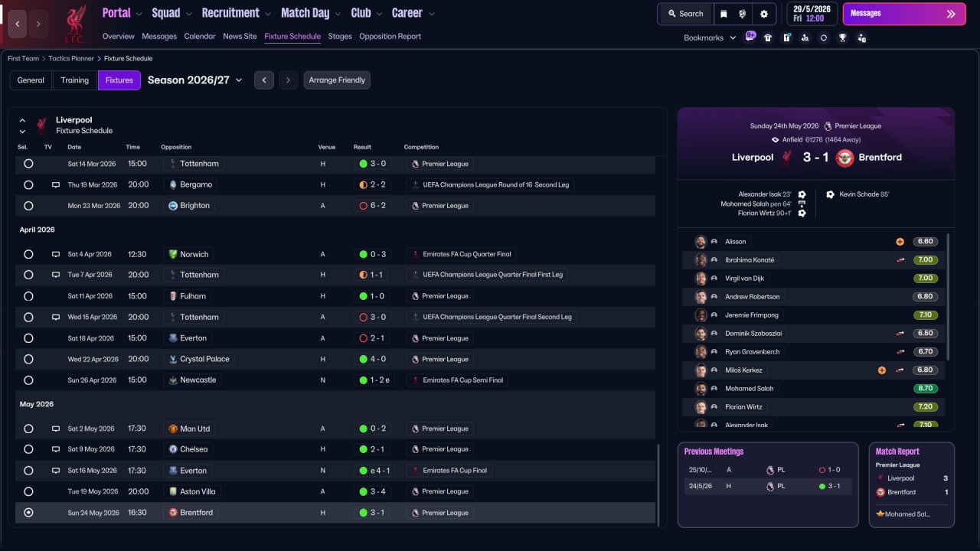Viewport: 980px width, 551px height.
Task: Select the radio button for Newcastle fixture
Action: pos(28,380)
